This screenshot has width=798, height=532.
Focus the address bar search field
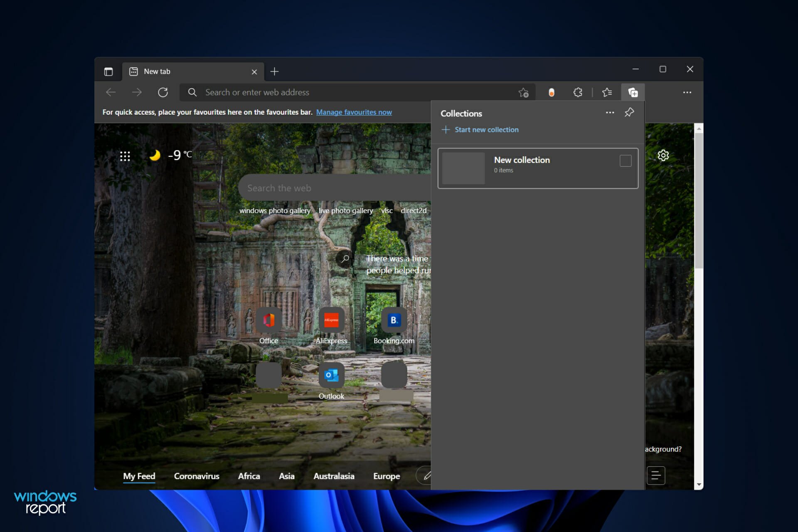357,92
